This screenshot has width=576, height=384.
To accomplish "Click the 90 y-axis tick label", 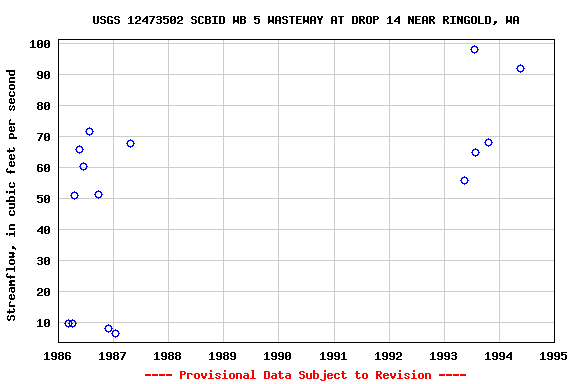I will click(x=43, y=75).
